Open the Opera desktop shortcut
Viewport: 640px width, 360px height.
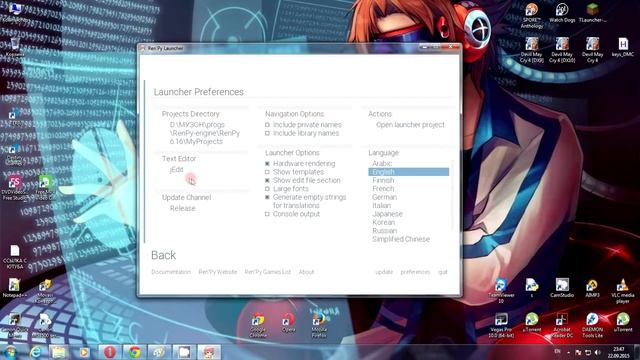(x=288, y=322)
